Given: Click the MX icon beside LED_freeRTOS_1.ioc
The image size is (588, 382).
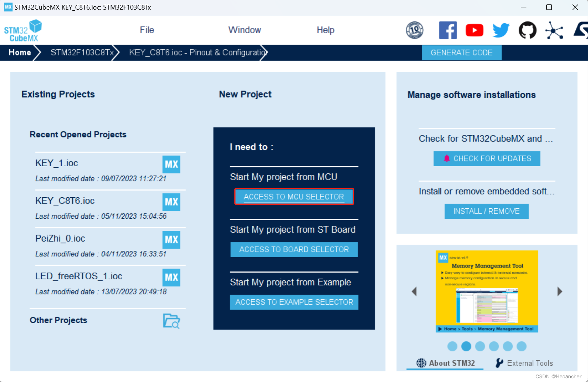Looking at the screenshot, I should coord(171,277).
